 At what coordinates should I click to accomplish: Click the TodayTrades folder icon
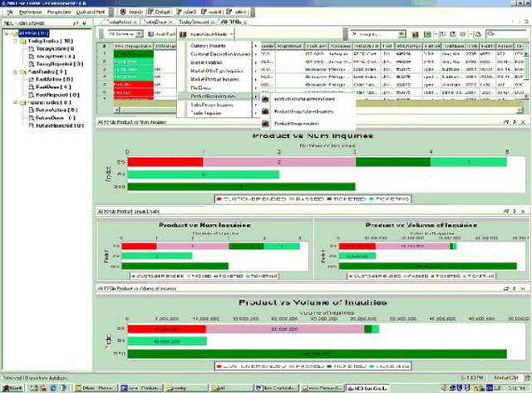click(x=23, y=42)
